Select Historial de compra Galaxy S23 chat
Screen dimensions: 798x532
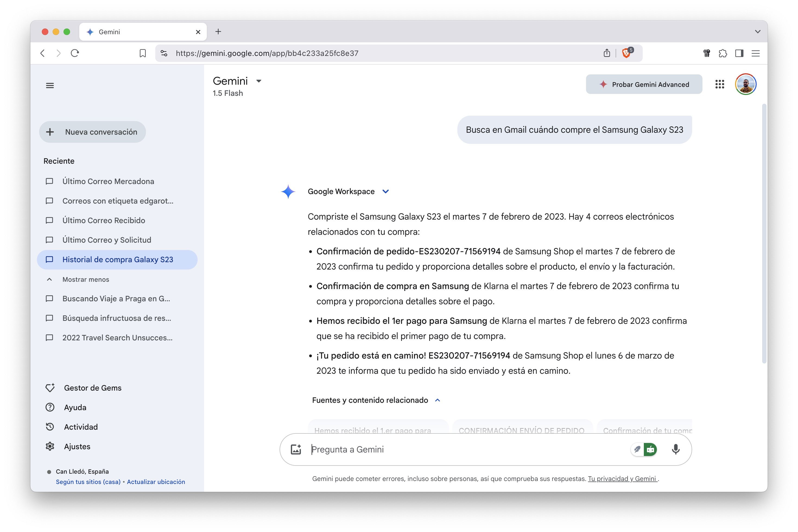click(x=117, y=259)
